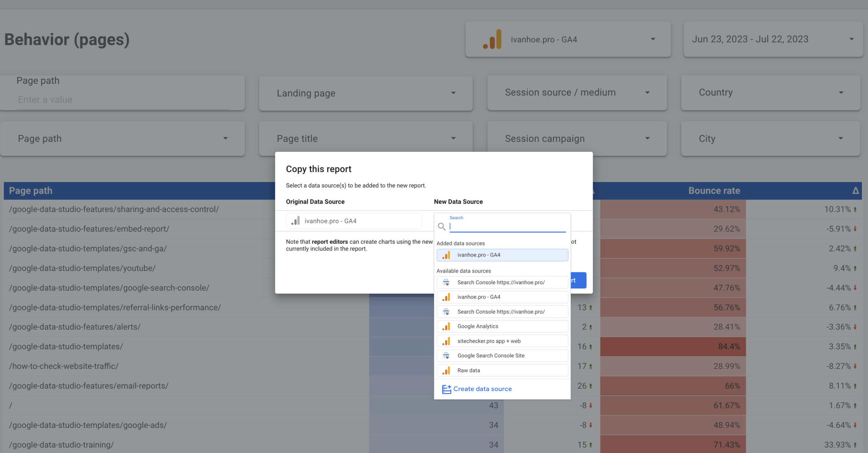Expand the Session source / medium dropdown
The image size is (868, 453).
coord(577,92)
